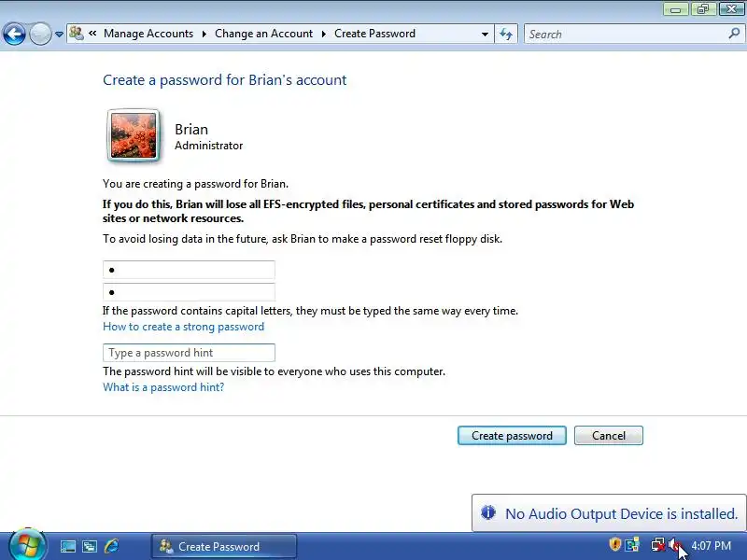747x560 pixels.
Task: Open What is a password hint link
Action: (x=163, y=387)
